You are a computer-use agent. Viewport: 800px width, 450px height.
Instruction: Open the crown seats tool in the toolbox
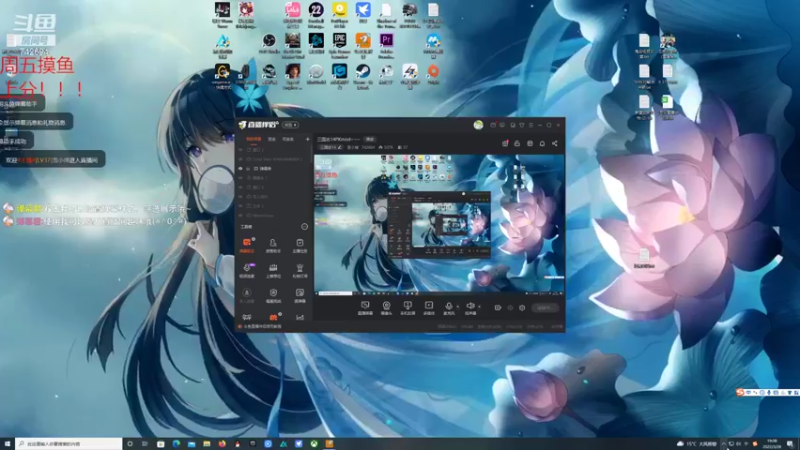coord(273,269)
